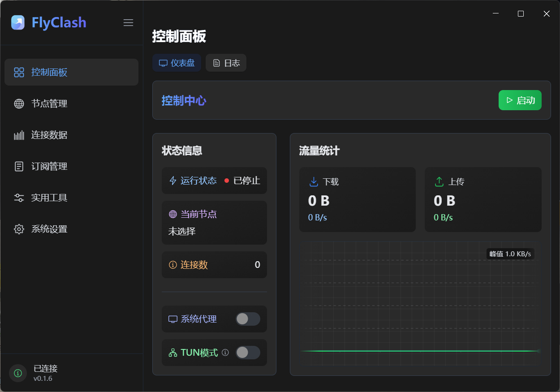The width and height of the screenshot is (560, 392).
Task: Click the 节点管理 globe icon
Action: (x=19, y=103)
